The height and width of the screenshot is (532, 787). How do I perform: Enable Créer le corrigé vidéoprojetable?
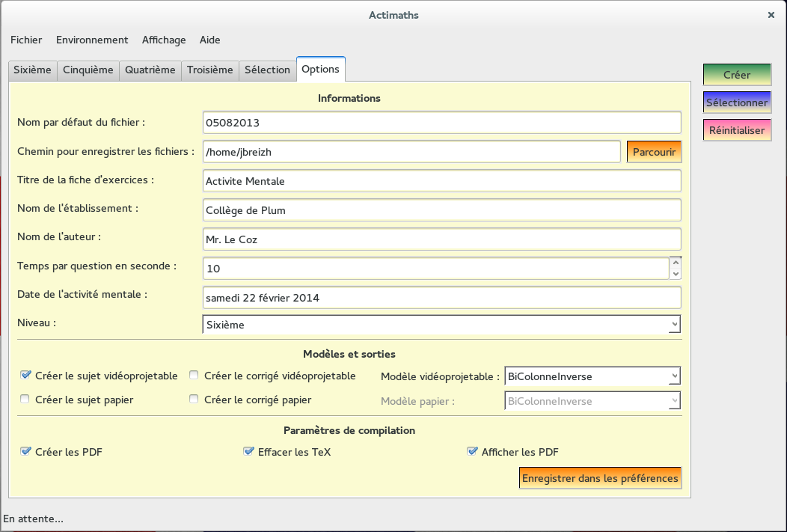[x=195, y=376]
